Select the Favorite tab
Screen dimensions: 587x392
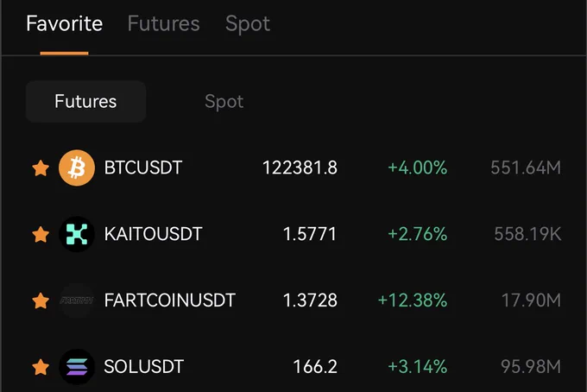(x=65, y=23)
